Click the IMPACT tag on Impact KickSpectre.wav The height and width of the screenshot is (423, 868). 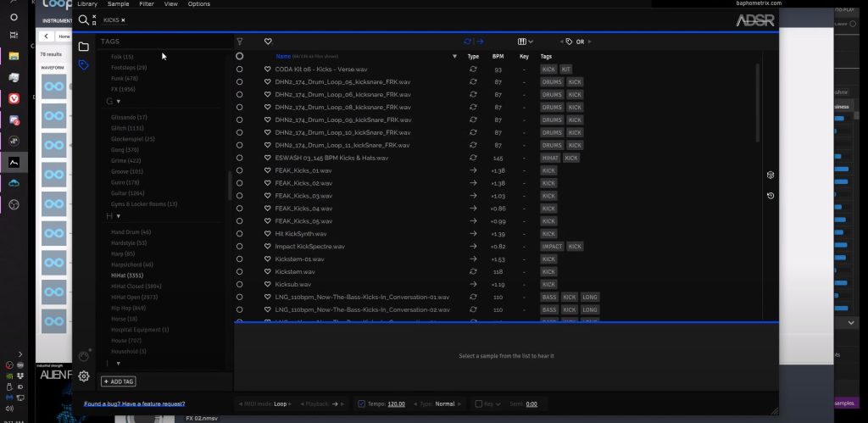point(552,247)
